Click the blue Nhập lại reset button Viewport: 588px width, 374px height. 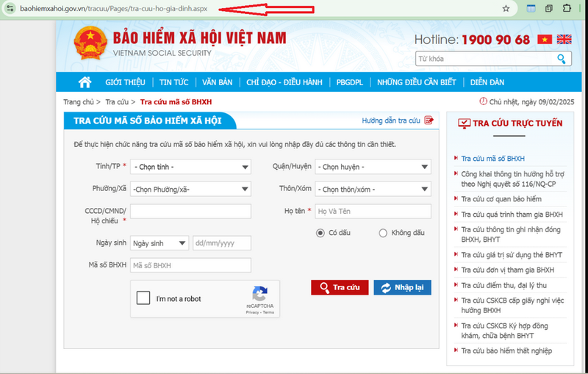[402, 287]
